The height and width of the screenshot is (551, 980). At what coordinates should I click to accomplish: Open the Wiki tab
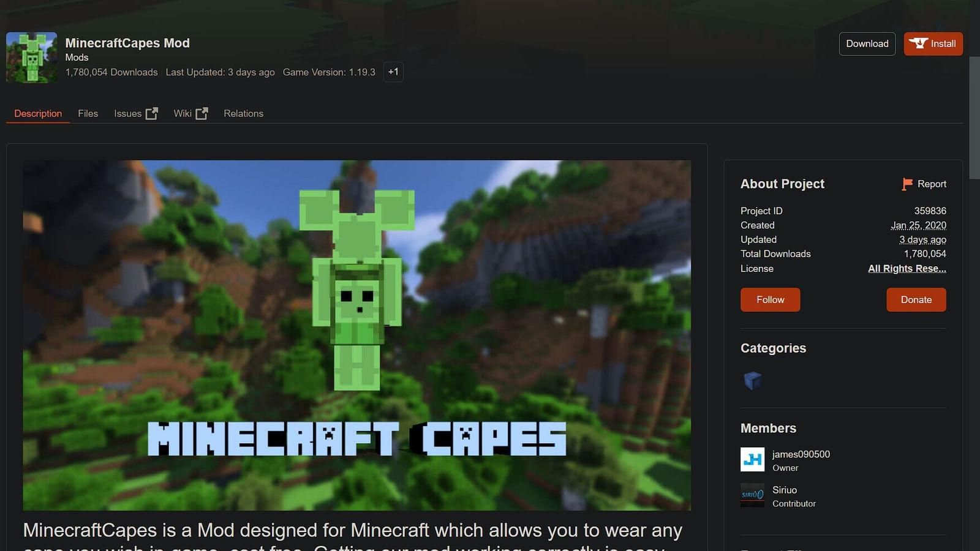coord(183,113)
